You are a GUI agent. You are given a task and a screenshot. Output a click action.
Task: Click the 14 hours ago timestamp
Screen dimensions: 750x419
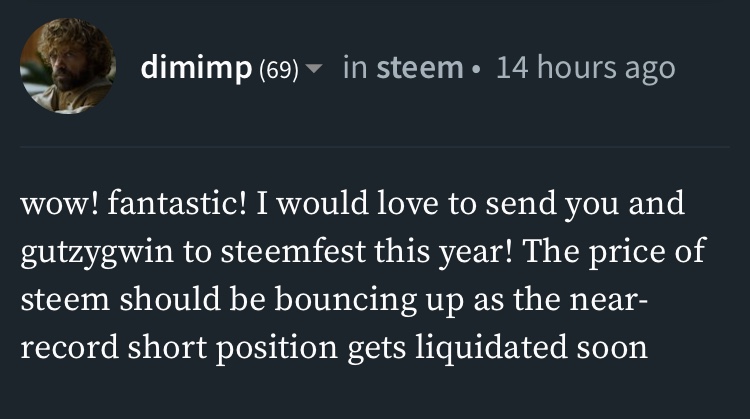(585, 67)
